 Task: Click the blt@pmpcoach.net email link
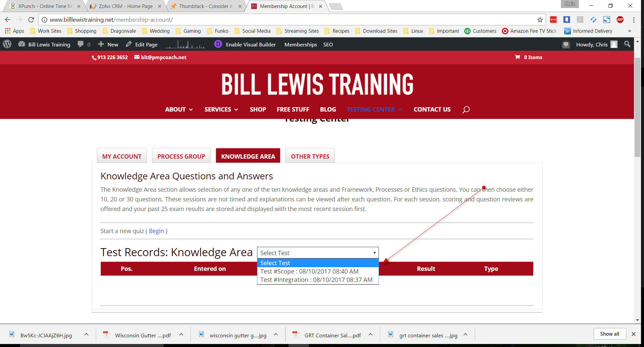point(160,57)
